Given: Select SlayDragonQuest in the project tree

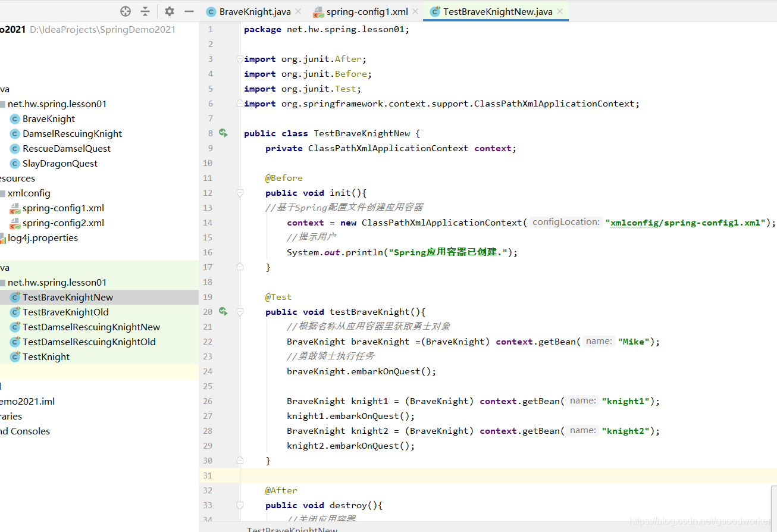Looking at the screenshot, I should [60, 164].
